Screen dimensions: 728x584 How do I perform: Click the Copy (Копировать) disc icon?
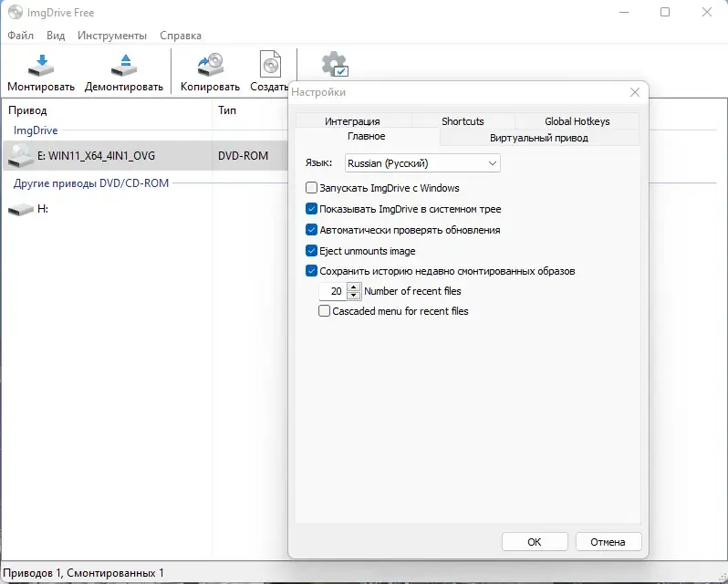(x=211, y=65)
